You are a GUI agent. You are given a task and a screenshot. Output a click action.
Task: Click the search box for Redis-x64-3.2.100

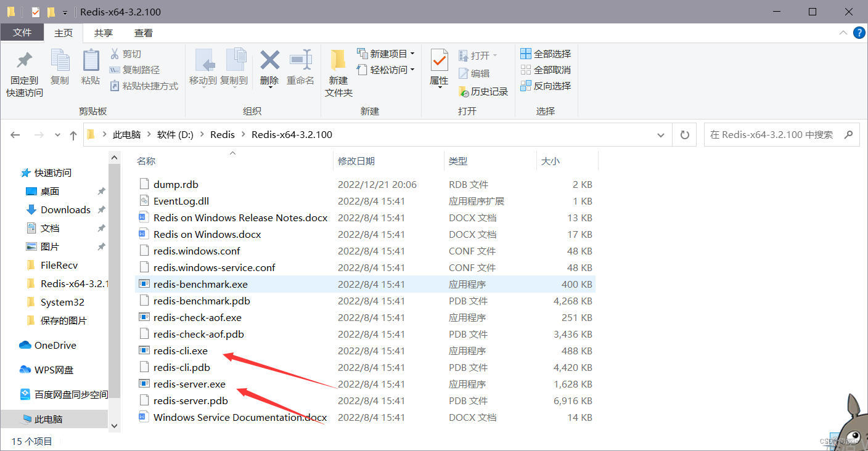tap(782, 134)
